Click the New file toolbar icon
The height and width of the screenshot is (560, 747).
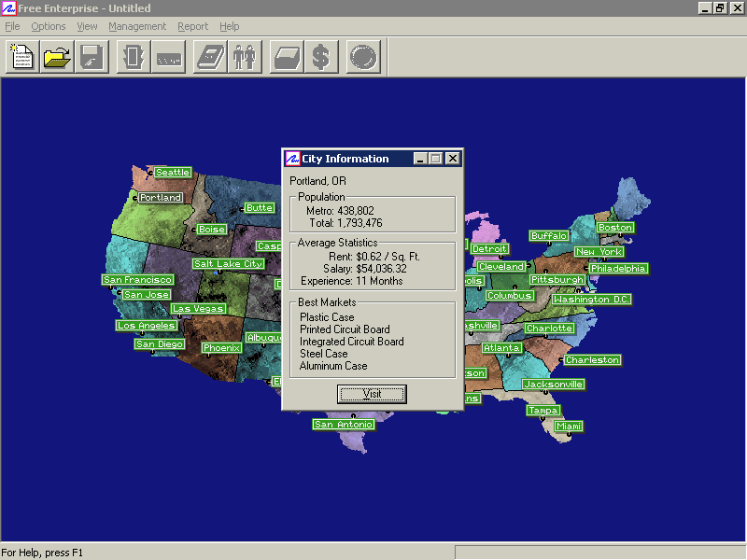click(x=21, y=58)
